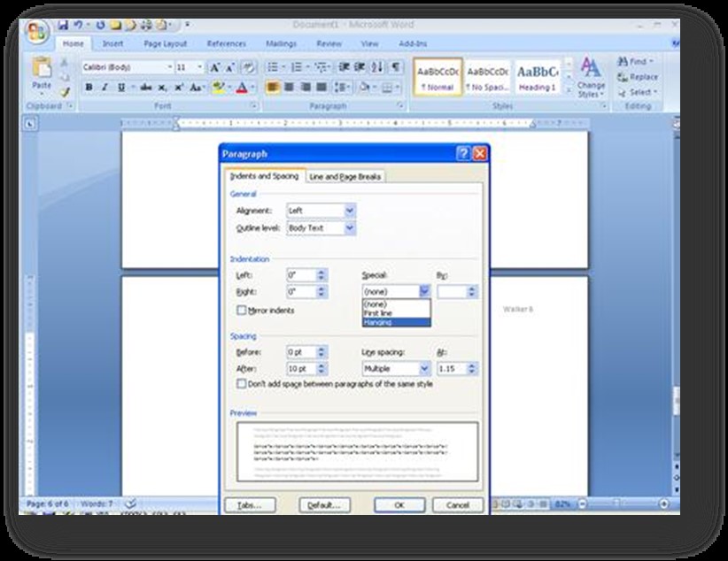
Task: Click the Default... button
Action: [x=324, y=505]
